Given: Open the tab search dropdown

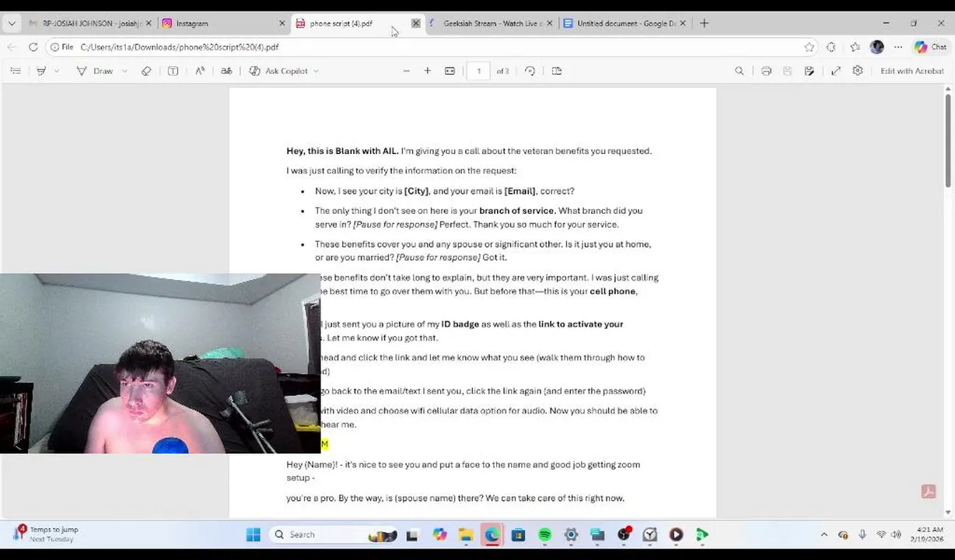Looking at the screenshot, I should [x=12, y=23].
